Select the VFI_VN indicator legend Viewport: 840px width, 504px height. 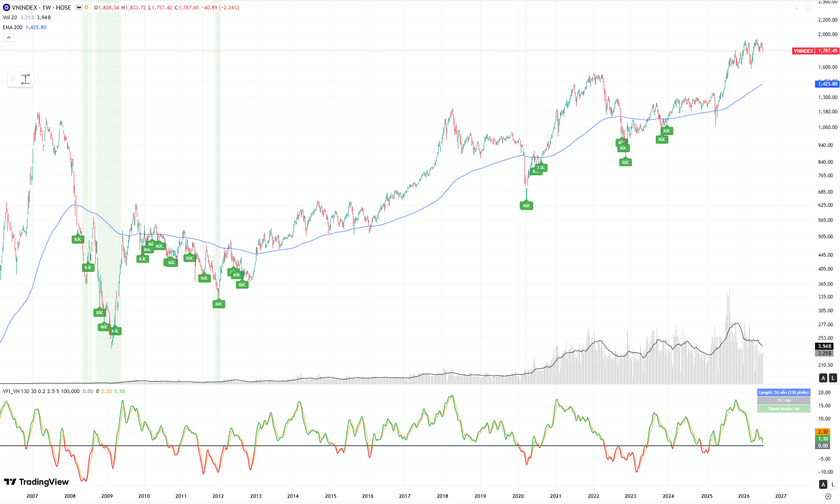coord(41,391)
